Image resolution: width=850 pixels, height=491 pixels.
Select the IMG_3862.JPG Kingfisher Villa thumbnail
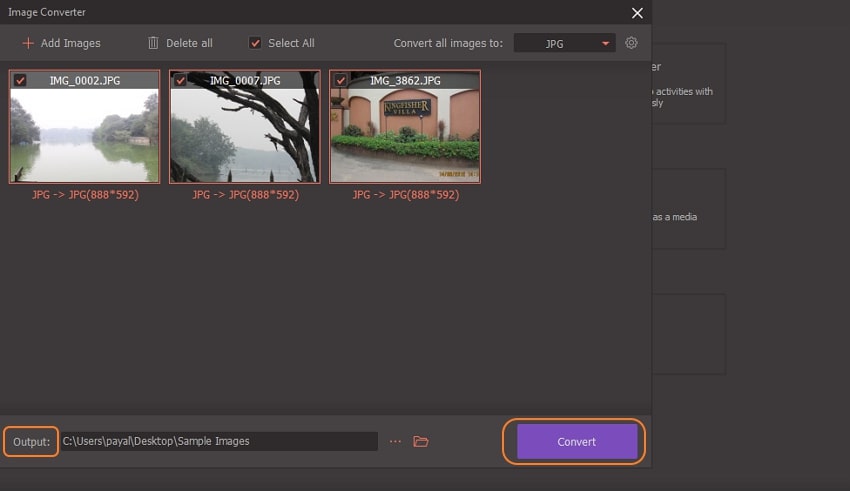[x=404, y=135]
